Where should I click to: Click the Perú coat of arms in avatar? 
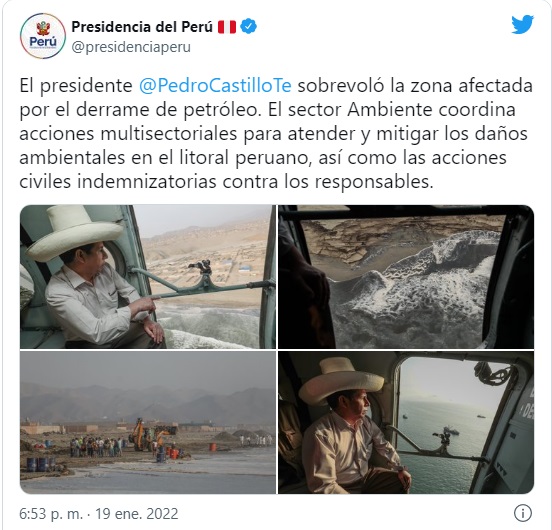click(43, 28)
